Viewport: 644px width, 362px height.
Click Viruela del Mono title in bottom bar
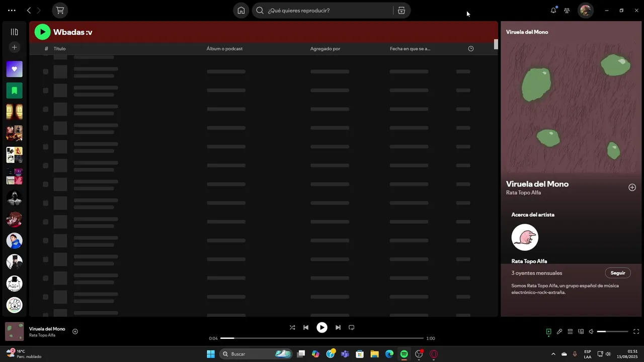47,329
